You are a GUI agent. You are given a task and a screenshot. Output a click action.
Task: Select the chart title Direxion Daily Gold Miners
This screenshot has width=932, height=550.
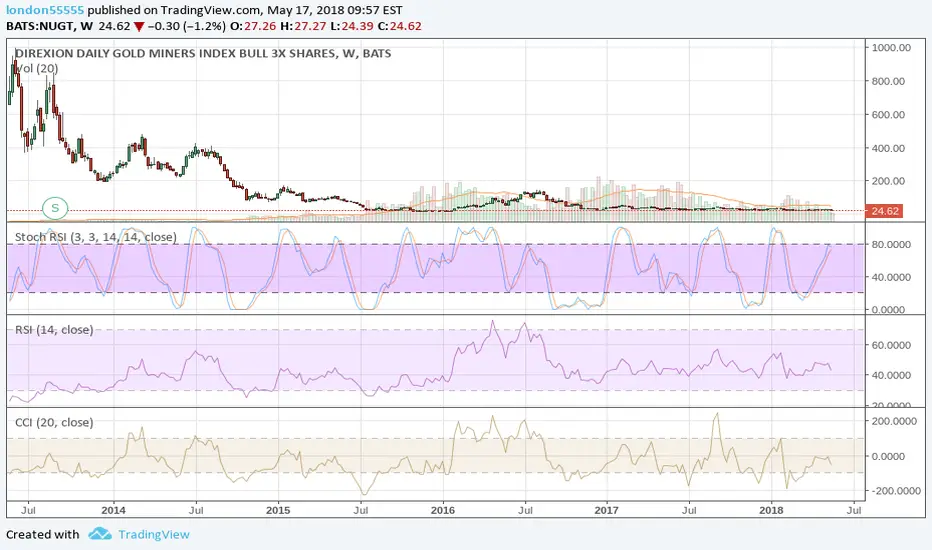pyautogui.click(x=203, y=54)
